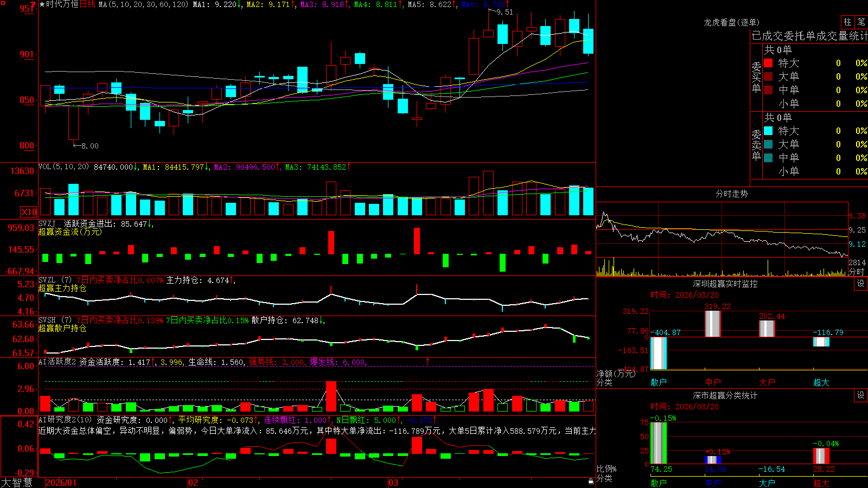The width and height of the screenshot is (868, 488).
Task: Switch to 柱 bar display mode
Action: click(847, 22)
